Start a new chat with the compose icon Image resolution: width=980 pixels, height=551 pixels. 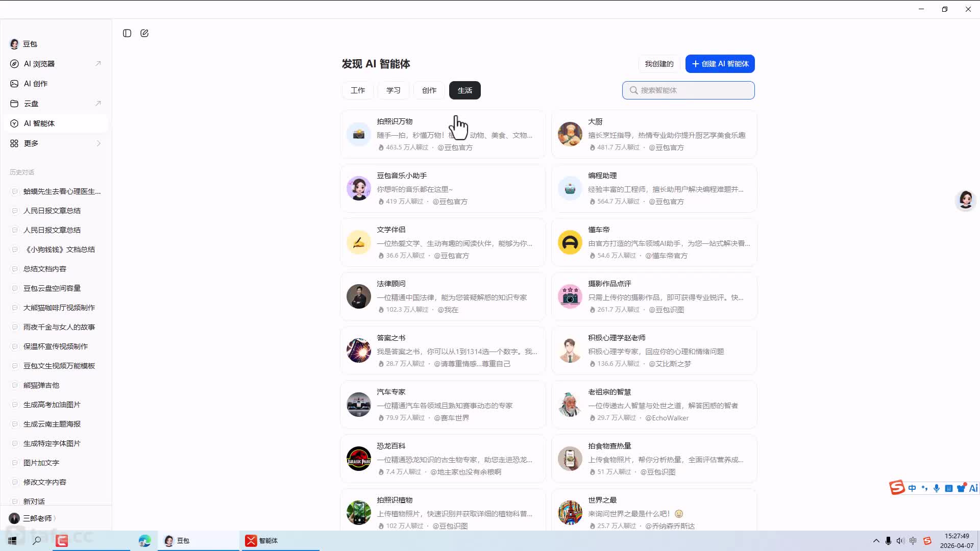coord(144,33)
